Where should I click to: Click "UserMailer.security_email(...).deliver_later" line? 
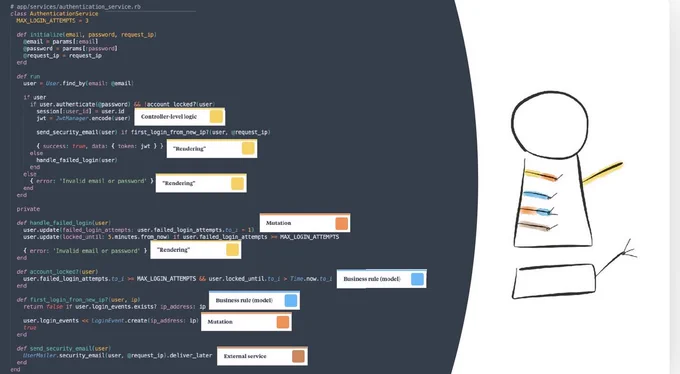118,355
